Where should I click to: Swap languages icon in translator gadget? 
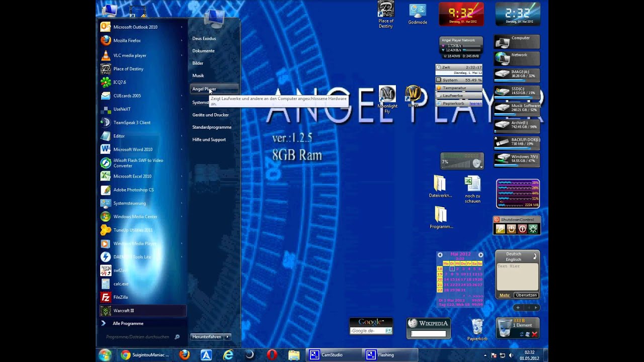[x=534, y=256]
